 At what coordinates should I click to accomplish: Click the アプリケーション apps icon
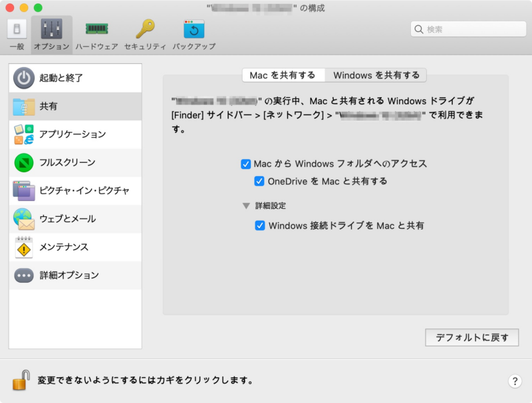pyautogui.click(x=24, y=134)
